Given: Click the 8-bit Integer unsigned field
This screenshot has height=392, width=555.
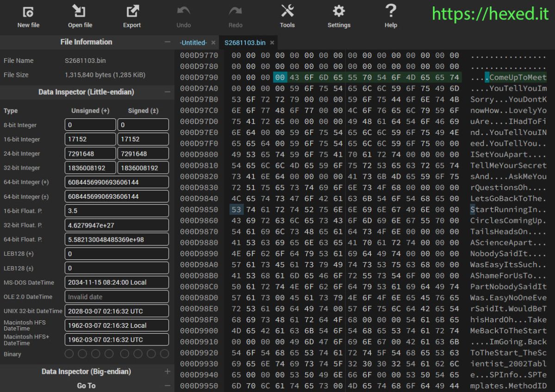Looking at the screenshot, I should point(90,125).
